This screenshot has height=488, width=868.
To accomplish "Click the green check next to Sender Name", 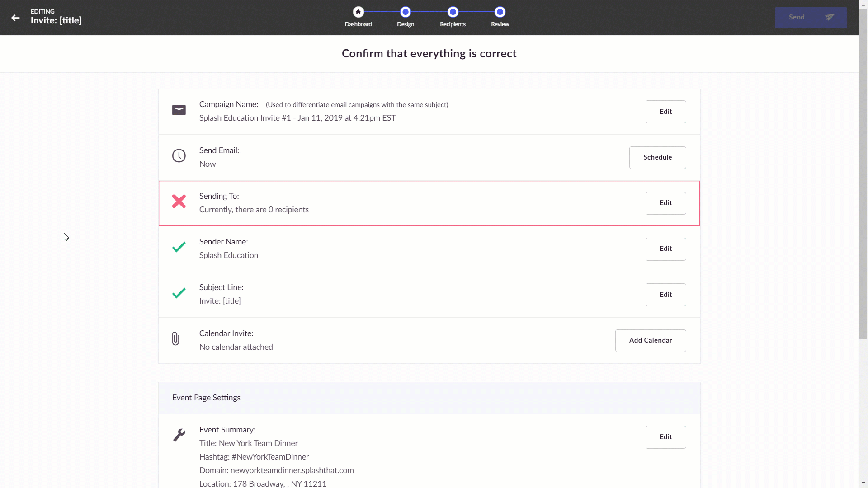I will tap(179, 247).
